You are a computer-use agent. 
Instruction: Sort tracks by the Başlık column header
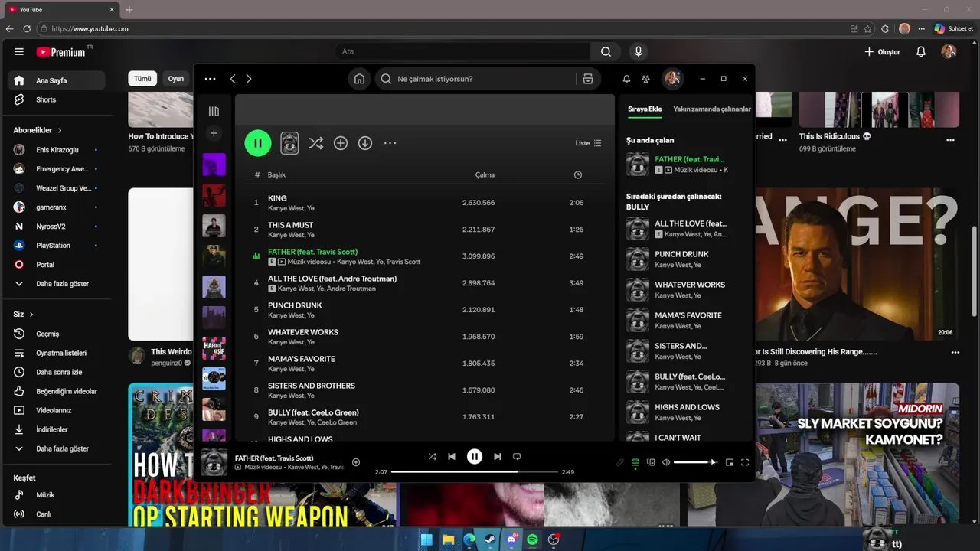tap(276, 174)
